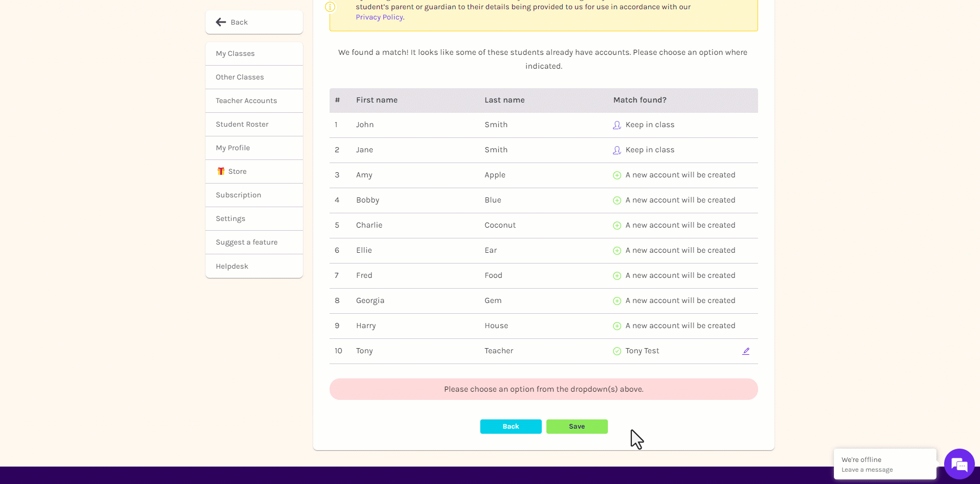980x484 pixels.
Task: Click the gift icon next to Store
Action: pos(221,171)
